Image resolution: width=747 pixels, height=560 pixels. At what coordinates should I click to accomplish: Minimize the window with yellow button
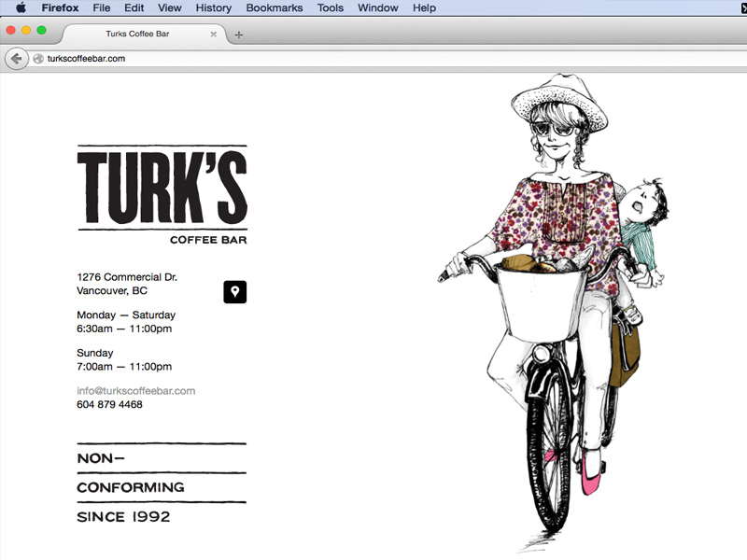[26, 31]
